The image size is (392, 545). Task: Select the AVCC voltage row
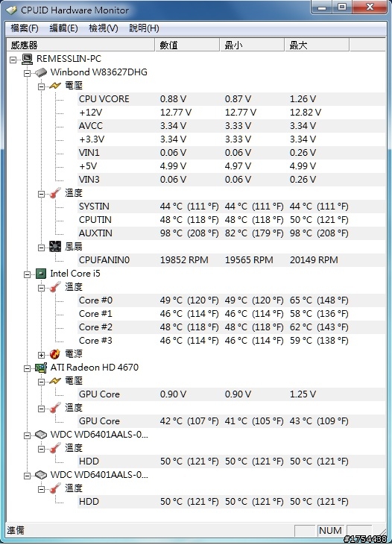[x=231, y=126]
